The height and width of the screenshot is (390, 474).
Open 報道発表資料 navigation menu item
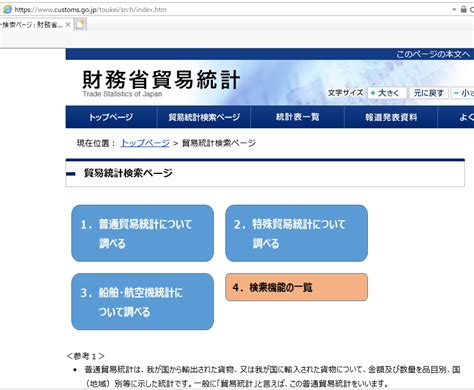pyautogui.click(x=391, y=117)
